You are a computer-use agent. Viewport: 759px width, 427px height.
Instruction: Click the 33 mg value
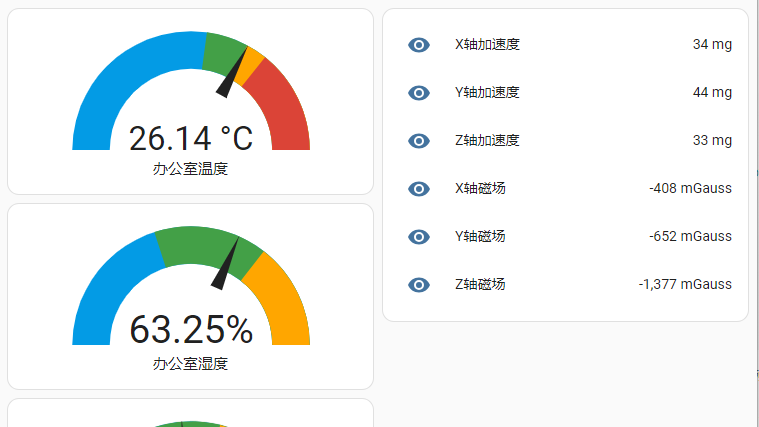(712, 140)
